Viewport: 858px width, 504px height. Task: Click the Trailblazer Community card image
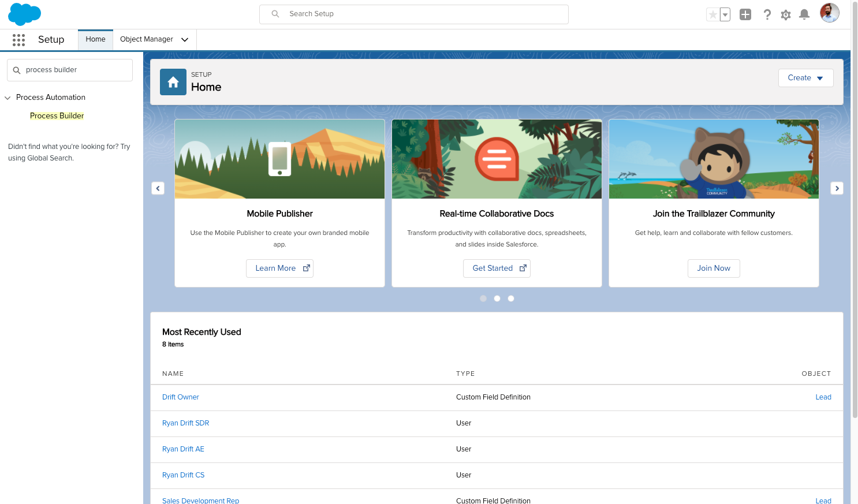tap(714, 159)
